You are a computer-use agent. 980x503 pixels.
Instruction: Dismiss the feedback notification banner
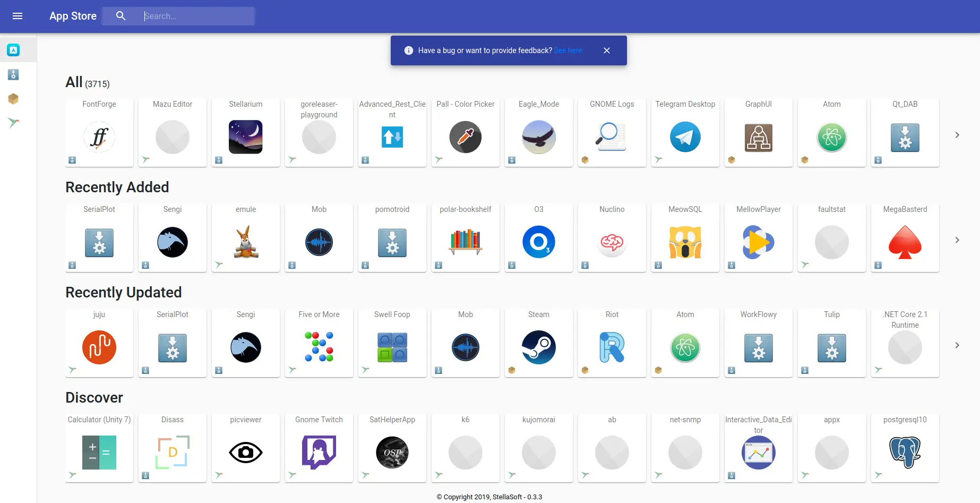607,50
